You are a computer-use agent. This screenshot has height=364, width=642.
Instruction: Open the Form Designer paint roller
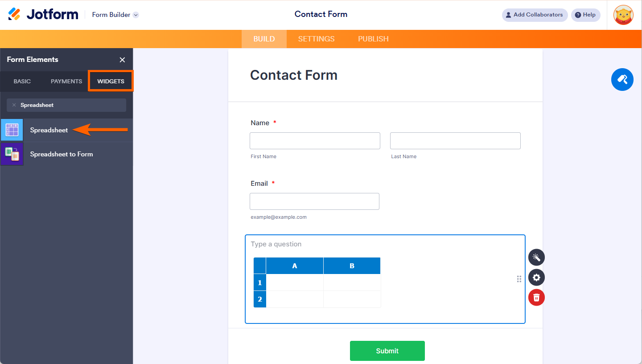click(x=622, y=80)
